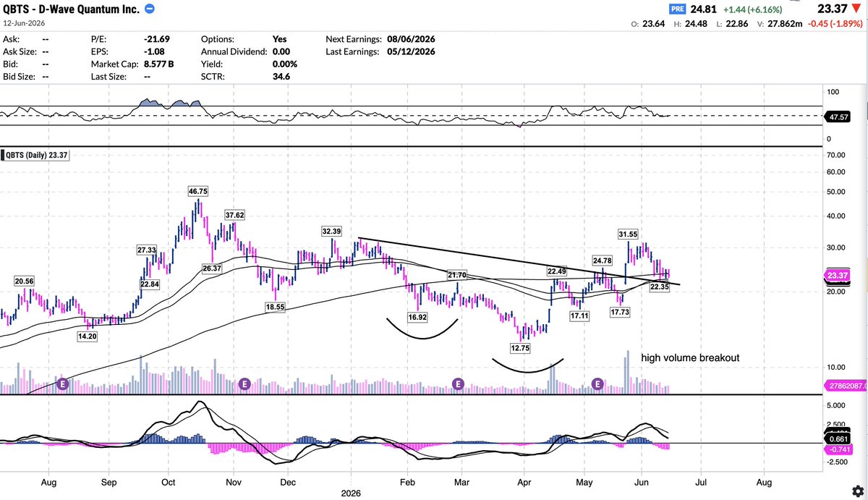The image size is (868, 500).
Task: Click the QBTS (Daily) 23.37 legend label
Action: 36,155
